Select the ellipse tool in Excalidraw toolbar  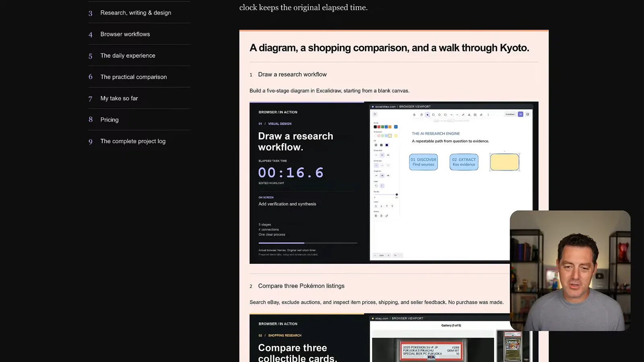(x=445, y=115)
